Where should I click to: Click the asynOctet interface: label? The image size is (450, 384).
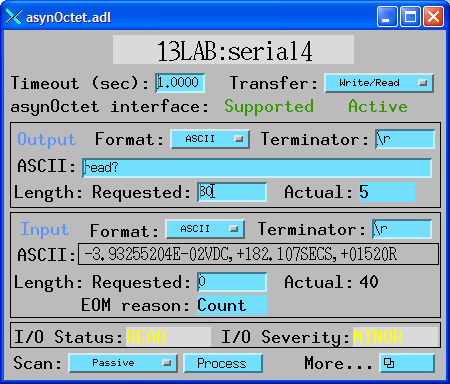(x=110, y=107)
